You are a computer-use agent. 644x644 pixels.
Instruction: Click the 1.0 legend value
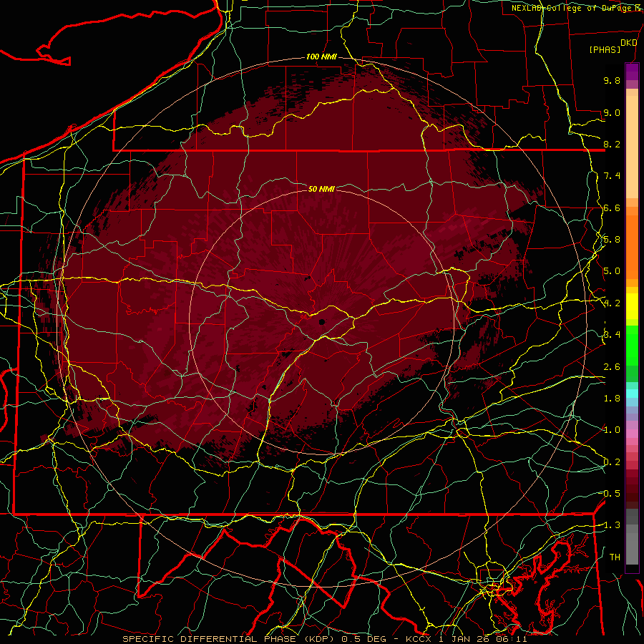[x=612, y=430]
